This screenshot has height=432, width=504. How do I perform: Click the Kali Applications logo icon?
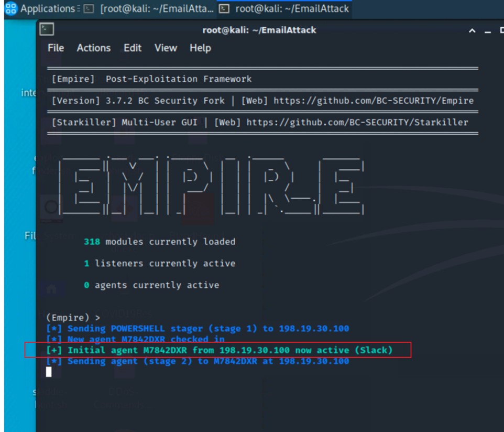coord(10,9)
